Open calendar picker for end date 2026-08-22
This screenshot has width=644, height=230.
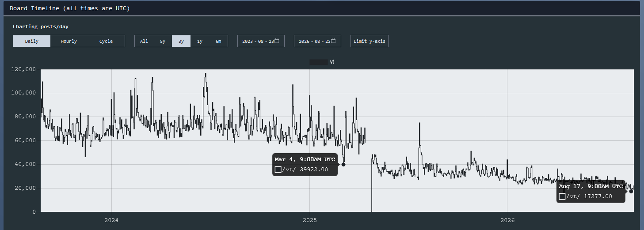[x=333, y=41]
